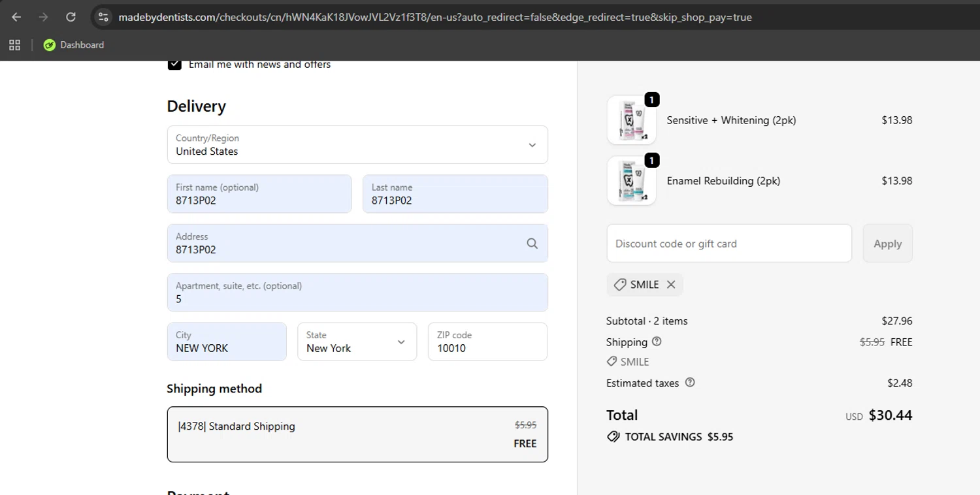Viewport: 980px width, 495px height.
Task: Click the Discount code or gift card field
Action: [729, 244]
